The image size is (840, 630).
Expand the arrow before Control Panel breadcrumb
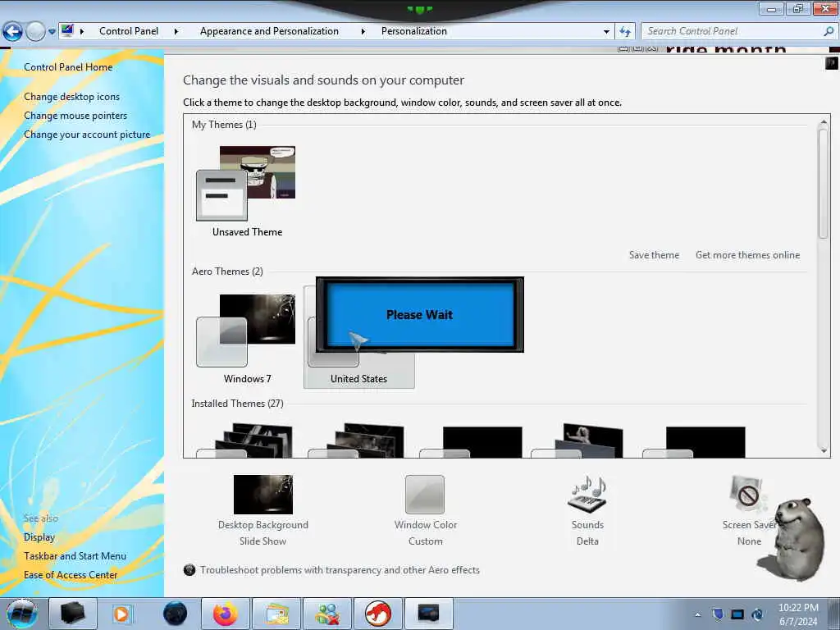82,31
